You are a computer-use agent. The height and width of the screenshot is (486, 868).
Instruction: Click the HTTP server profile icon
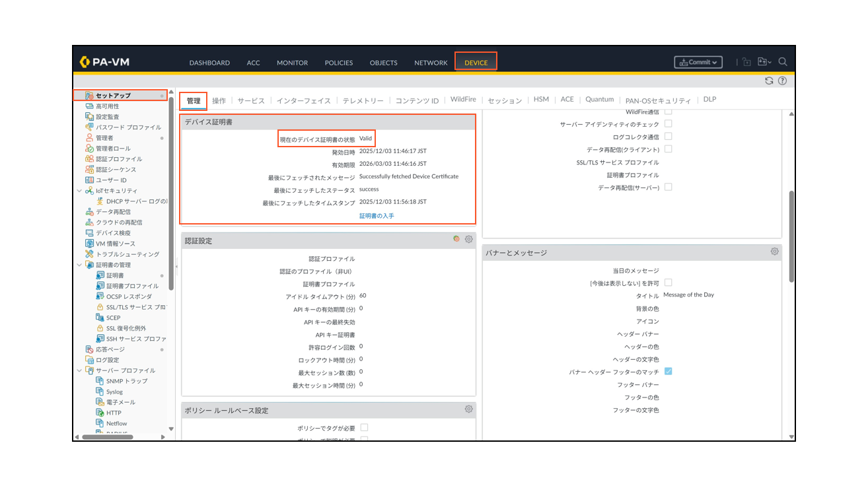100,413
